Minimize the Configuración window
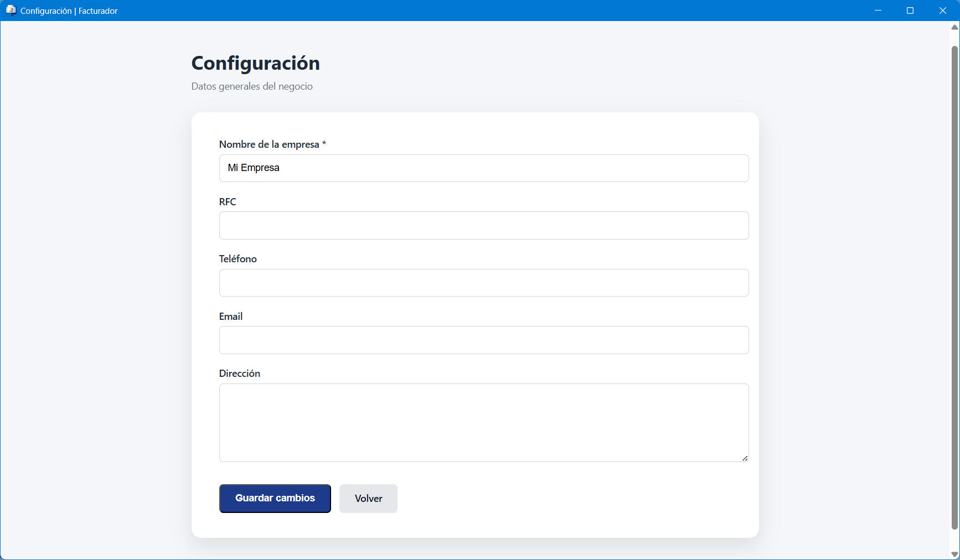The height and width of the screenshot is (560, 960). tap(878, 11)
